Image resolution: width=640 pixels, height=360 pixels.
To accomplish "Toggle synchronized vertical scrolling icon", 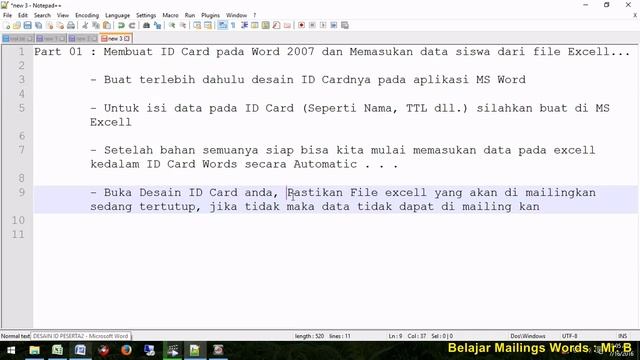I will tap(197, 25).
